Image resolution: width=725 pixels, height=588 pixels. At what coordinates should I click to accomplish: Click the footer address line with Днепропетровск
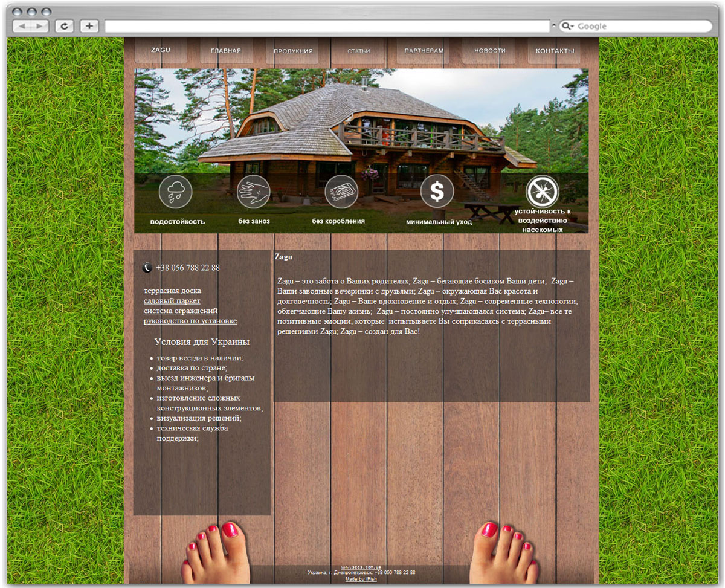(361, 573)
